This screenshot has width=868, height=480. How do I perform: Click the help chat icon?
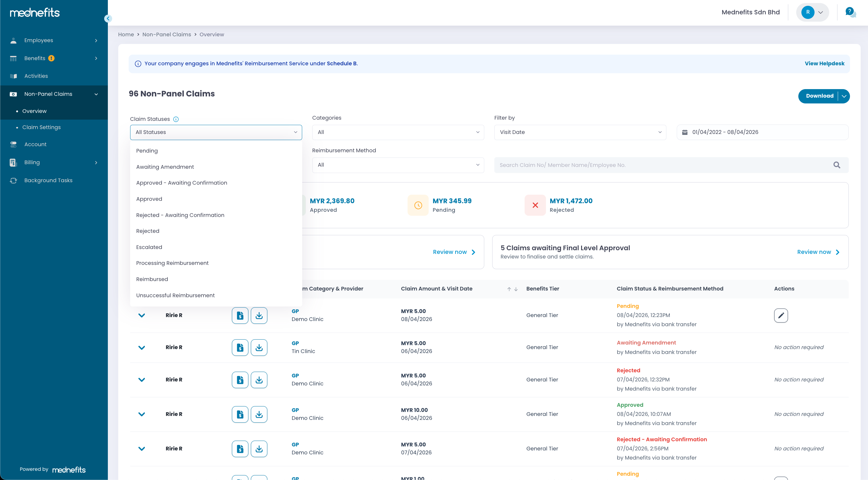pos(850,13)
